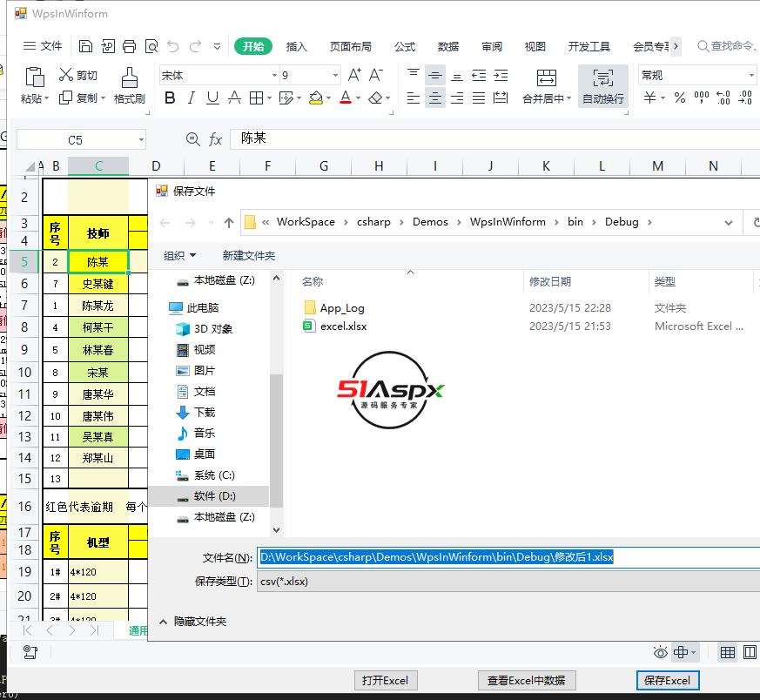Viewport: 760px width, 700px height.
Task: Switch to the 公式 tab
Action: [404, 46]
